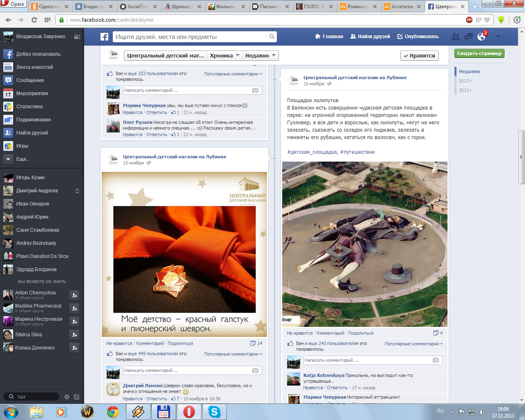Viewport: 525px width, 420px height.
Task: Add Ксюша Донченко as friend icon
Action: click(74, 348)
